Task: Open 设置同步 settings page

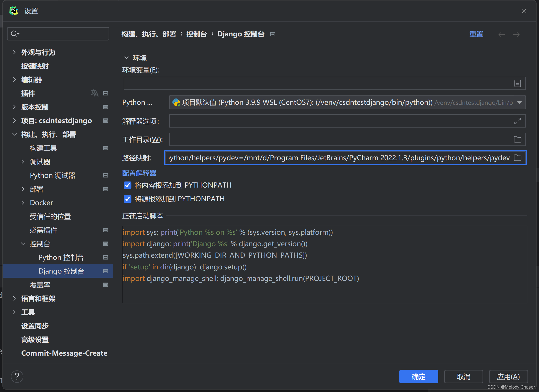Action: point(35,326)
